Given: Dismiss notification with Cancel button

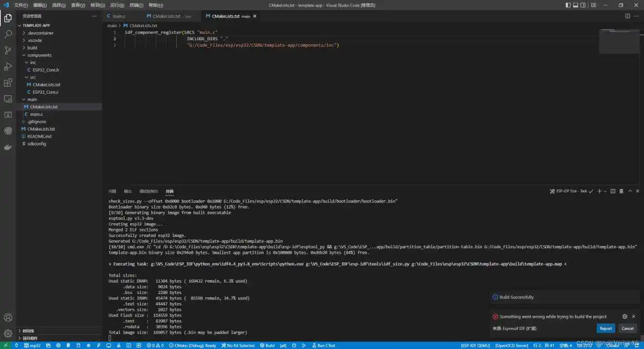Looking at the screenshot, I should tap(628, 328).
